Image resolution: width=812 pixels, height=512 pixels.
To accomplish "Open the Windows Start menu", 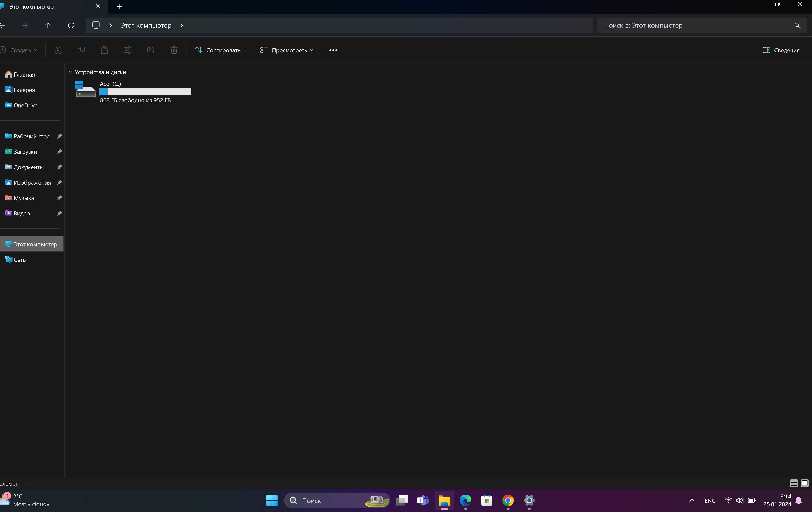I will point(272,501).
